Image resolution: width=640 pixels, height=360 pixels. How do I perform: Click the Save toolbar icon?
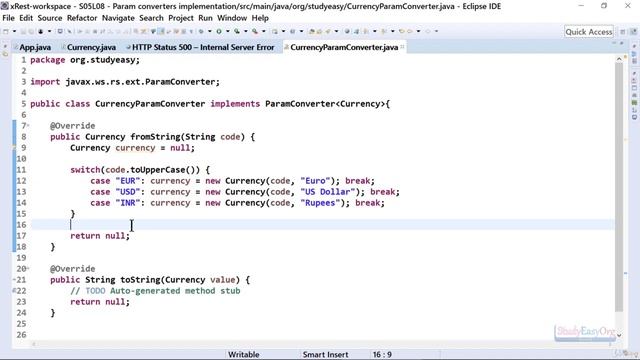[x=24, y=31]
